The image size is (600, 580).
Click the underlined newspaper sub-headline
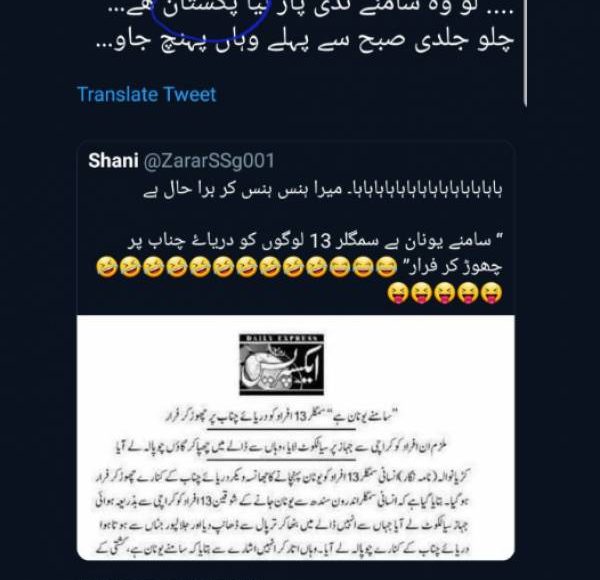tap(281, 447)
